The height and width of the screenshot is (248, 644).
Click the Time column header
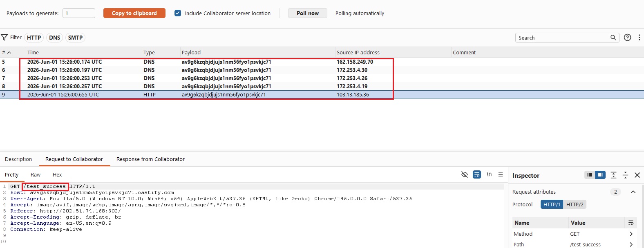[84, 52]
